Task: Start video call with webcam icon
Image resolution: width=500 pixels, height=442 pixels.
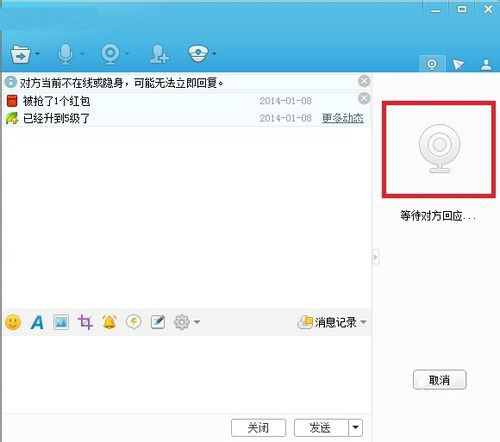Action: 110,54
